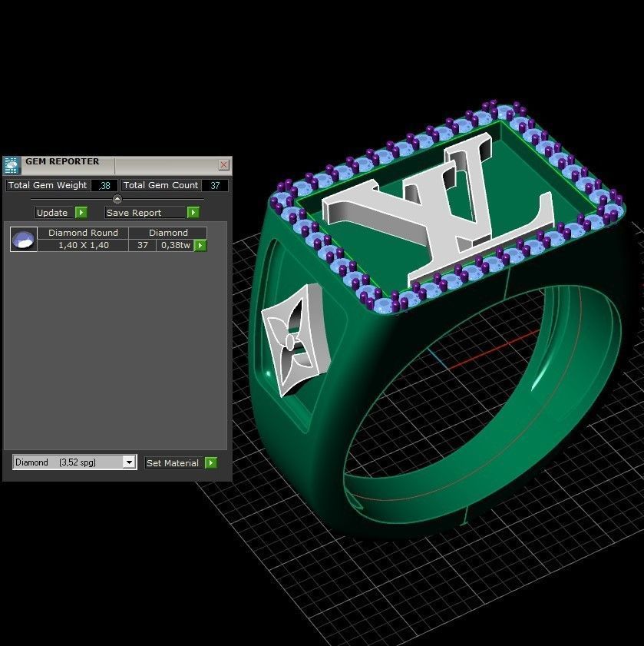Select the 1,40 X 1,40 size cell
644x646 pixels.
coord(83,245)
